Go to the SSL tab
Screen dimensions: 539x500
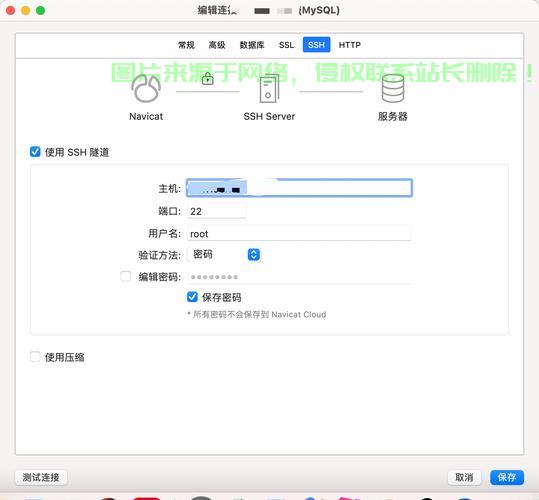286,45
